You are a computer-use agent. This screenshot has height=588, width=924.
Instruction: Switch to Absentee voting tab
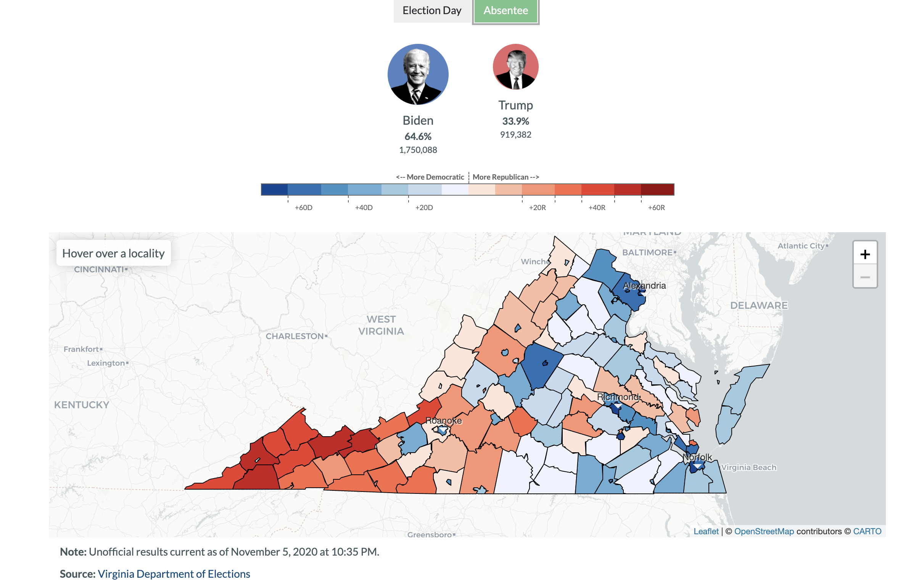point(506,10)
